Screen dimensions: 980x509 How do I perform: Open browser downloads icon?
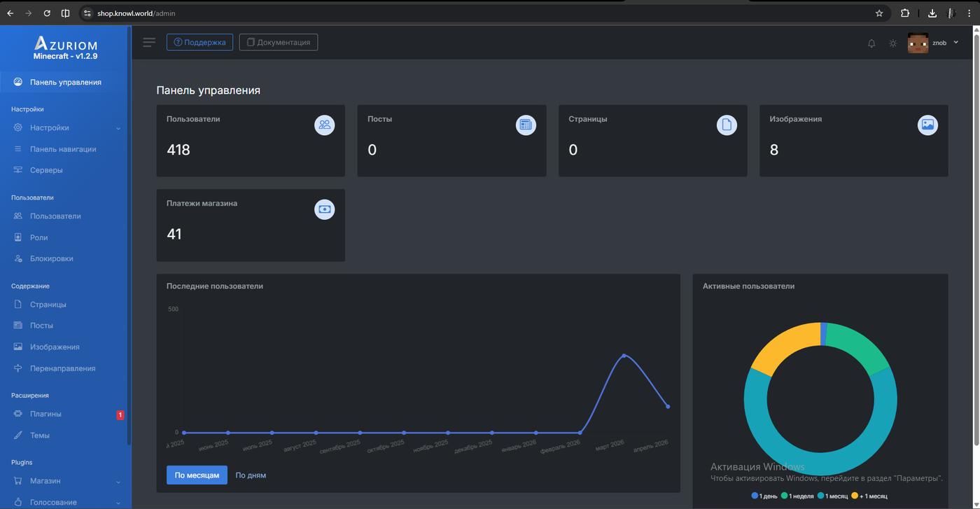932,13
